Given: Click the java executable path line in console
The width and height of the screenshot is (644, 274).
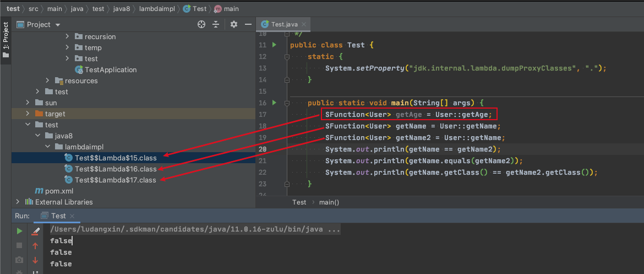Looking at the screenshot, I should [195, 229].
